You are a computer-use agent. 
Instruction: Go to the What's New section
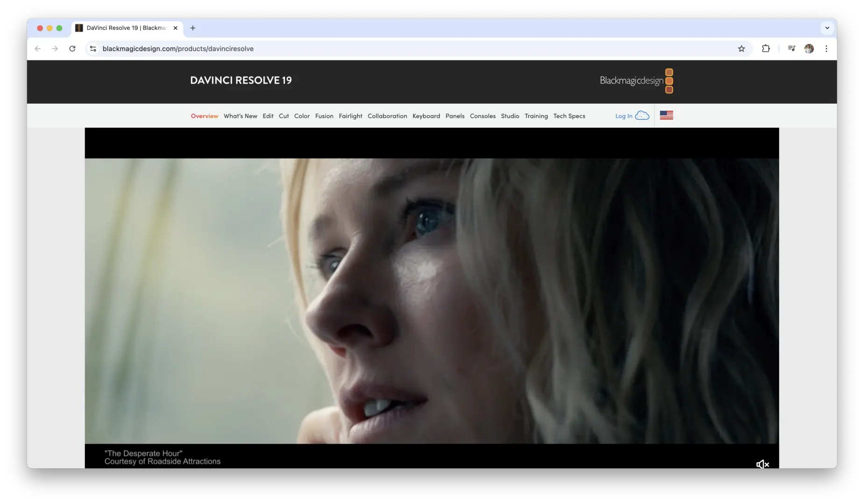click(x=241, y=116)
